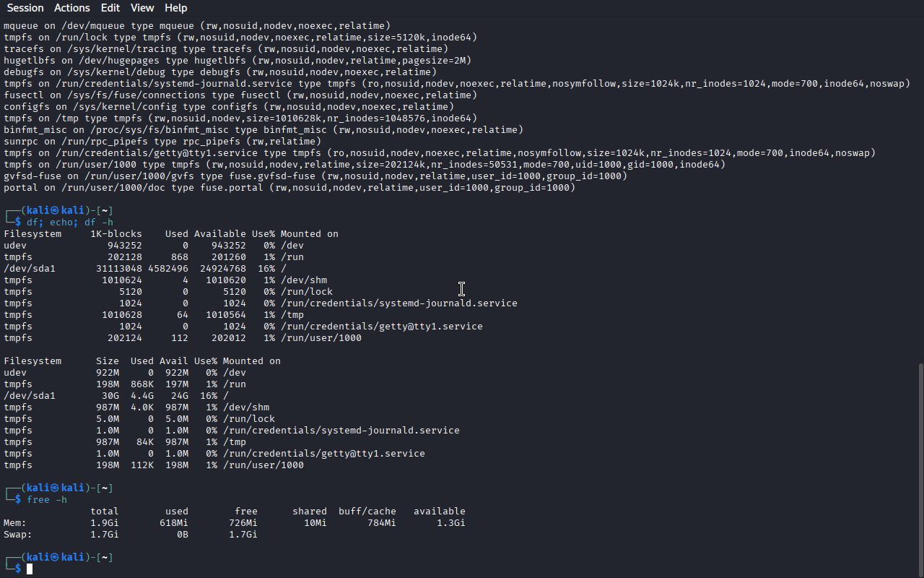Image resolution: width=924 pixels, height=578 pixels.
Task: Click the "df; echo; df -h" command text
Action: (70, 223)
